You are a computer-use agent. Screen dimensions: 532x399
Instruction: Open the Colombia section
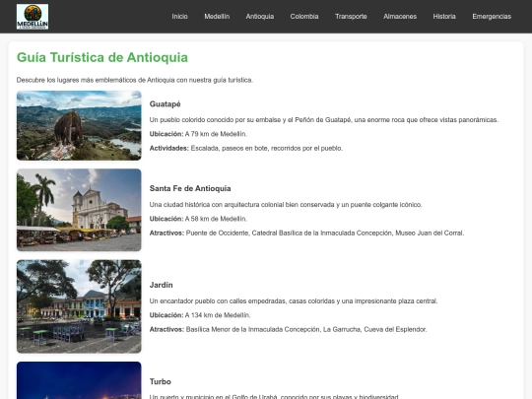tap(304, 17)
